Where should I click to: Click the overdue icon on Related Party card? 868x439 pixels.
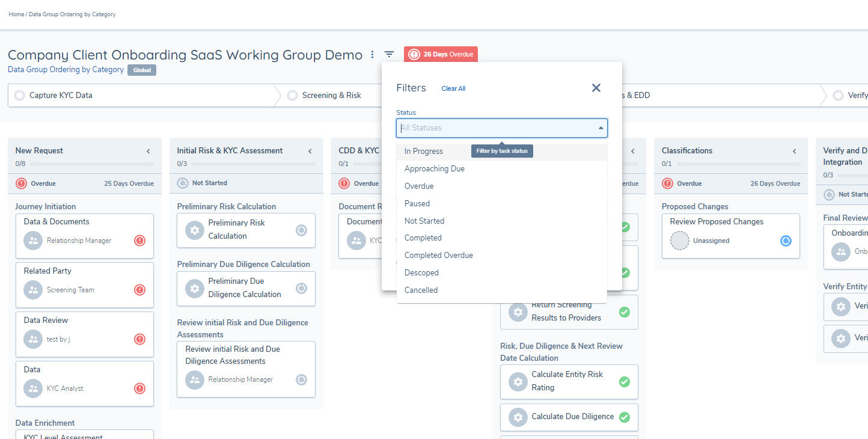[x=139, y=290]
